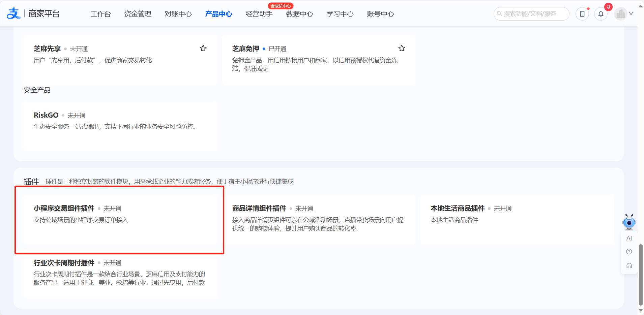Open the 芝麻免押 product card
644x315 pixels.
tap(319, 60)
